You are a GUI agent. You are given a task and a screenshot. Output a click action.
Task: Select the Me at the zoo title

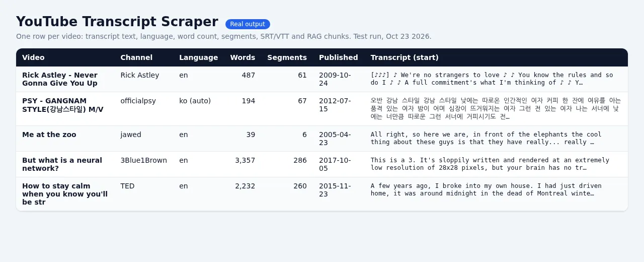(49, 135)
